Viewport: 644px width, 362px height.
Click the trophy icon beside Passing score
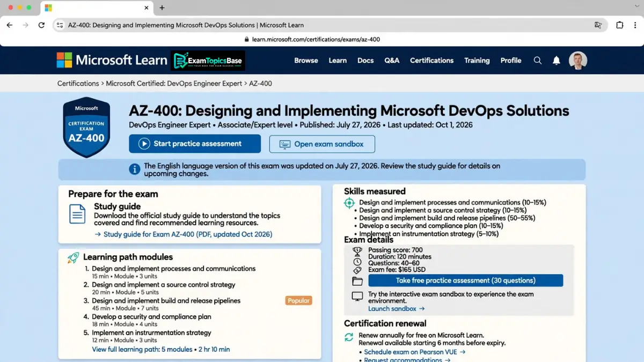pyautogui.click(x=357, y=250)
